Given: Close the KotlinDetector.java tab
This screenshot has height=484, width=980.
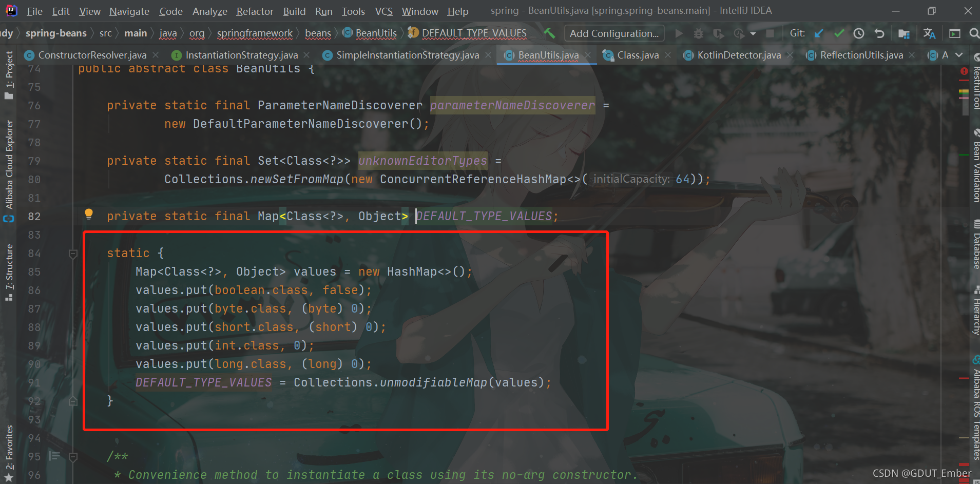Looking at the screenshot, I should (x=790, y=55).
